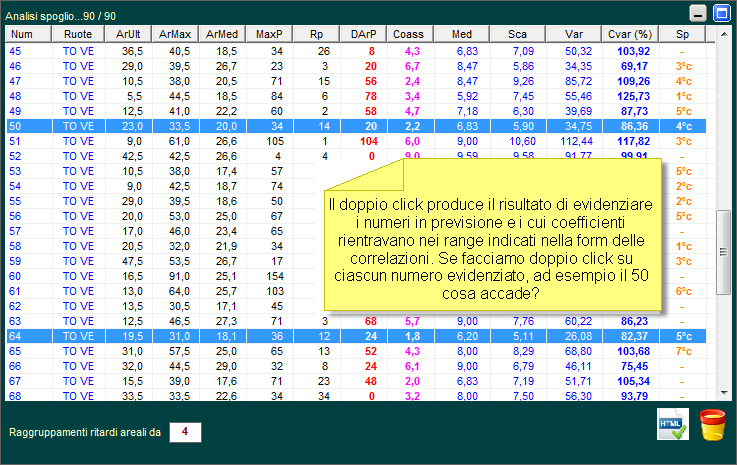Click the Sp column header

682,34
